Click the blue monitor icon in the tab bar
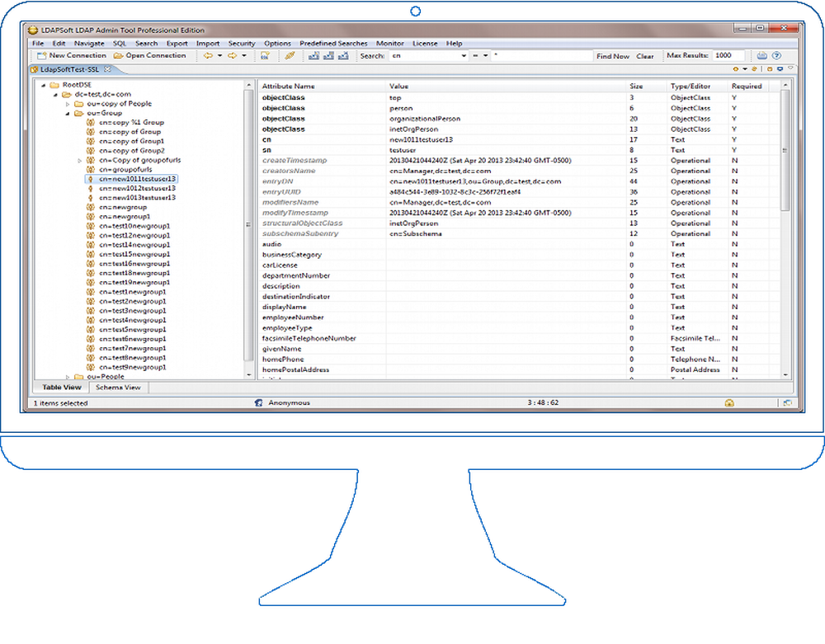 (x=780, y=69)
